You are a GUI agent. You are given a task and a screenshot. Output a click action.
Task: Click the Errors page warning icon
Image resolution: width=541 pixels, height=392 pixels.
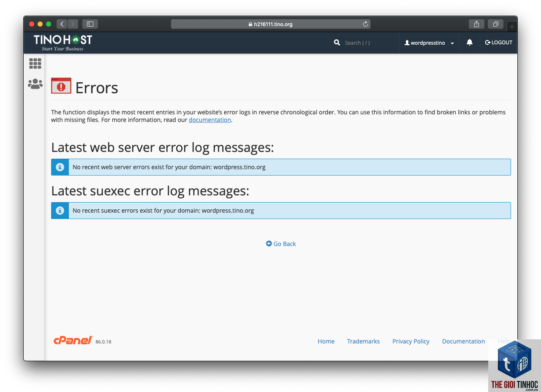pyautogui.click(x=61, y=86)
